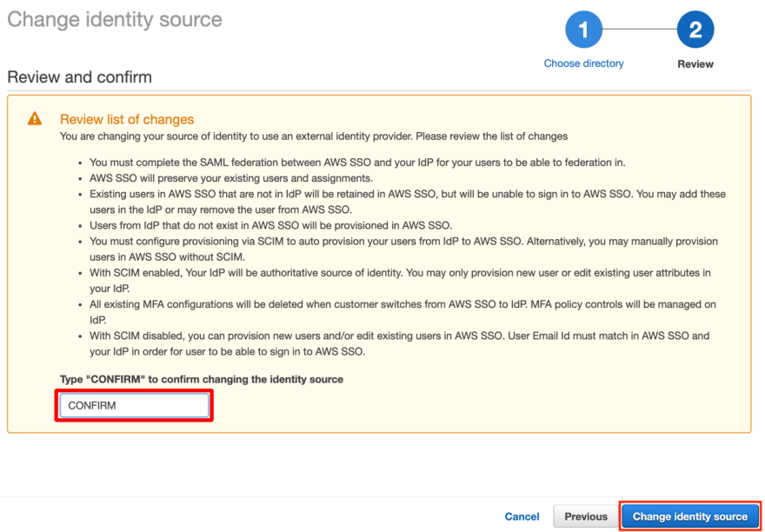Screen dimensions: 765x532
Task: Click the bullet starting "With SCIM disabled"
Action: click(399, 343)
